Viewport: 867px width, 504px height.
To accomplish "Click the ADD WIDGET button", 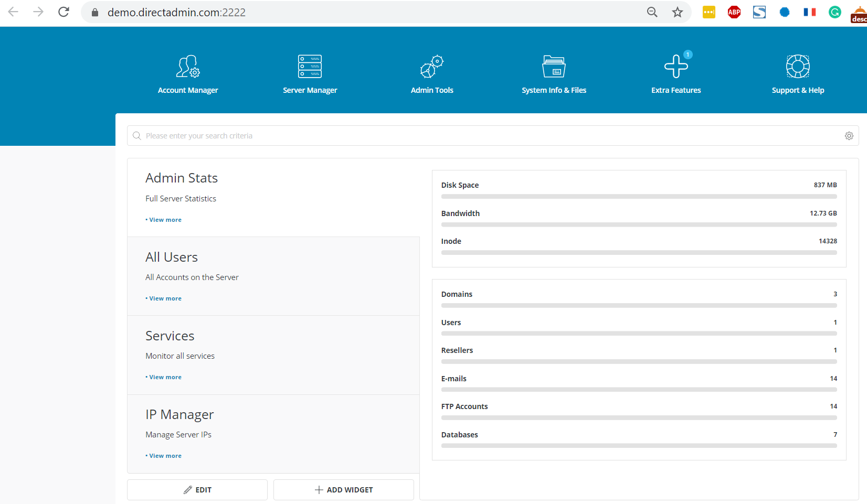I will [x=344, y=490].
